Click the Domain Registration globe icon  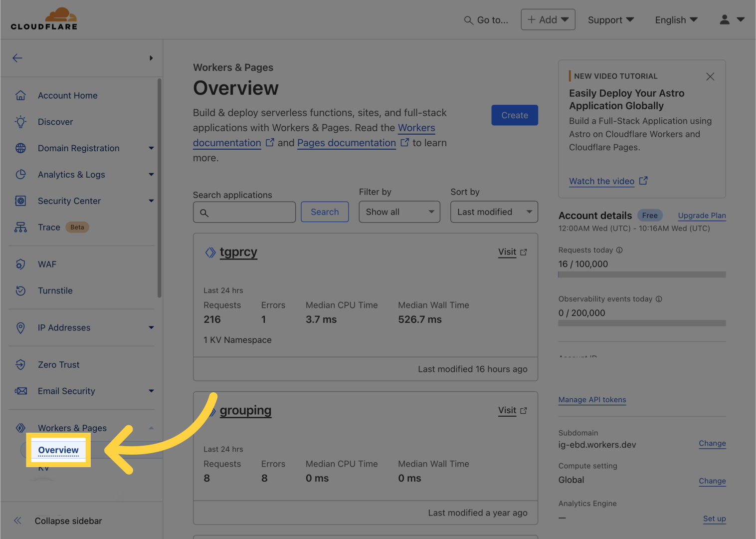[20, 148]
